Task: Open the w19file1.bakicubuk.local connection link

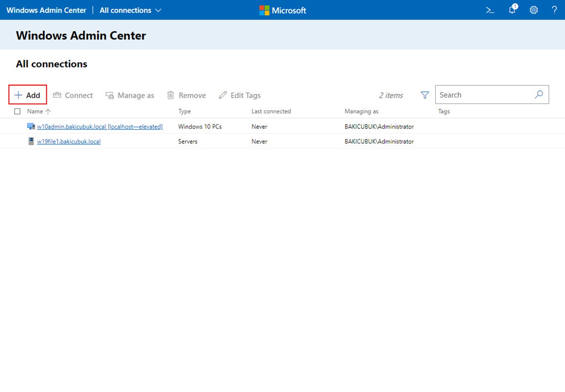Action: 69,141
